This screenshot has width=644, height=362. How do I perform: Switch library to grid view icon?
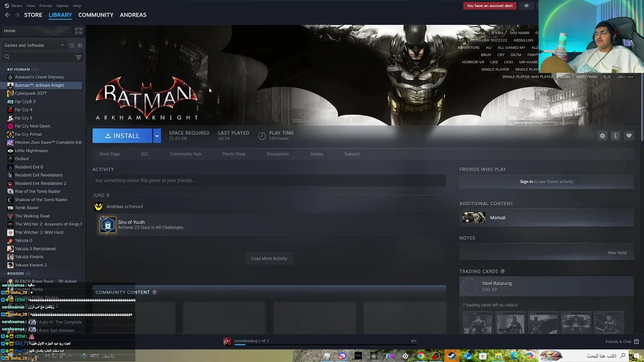(x=78, y=31)
